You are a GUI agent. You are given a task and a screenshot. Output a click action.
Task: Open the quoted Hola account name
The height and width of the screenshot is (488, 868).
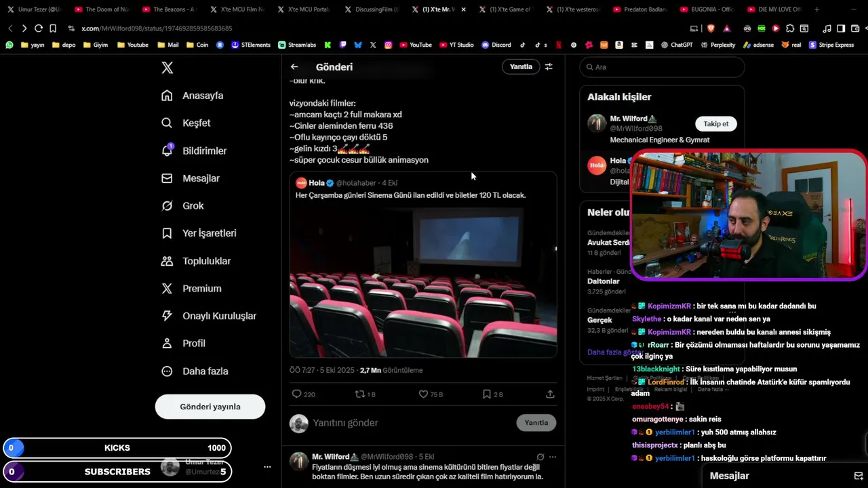coord(317,183)
